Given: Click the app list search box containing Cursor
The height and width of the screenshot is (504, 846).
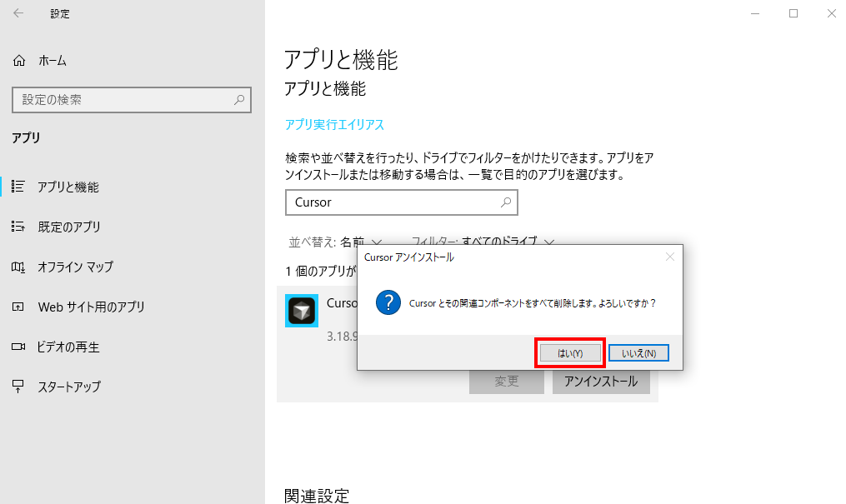Looking at the screenshot, I should tap(402, 202).
